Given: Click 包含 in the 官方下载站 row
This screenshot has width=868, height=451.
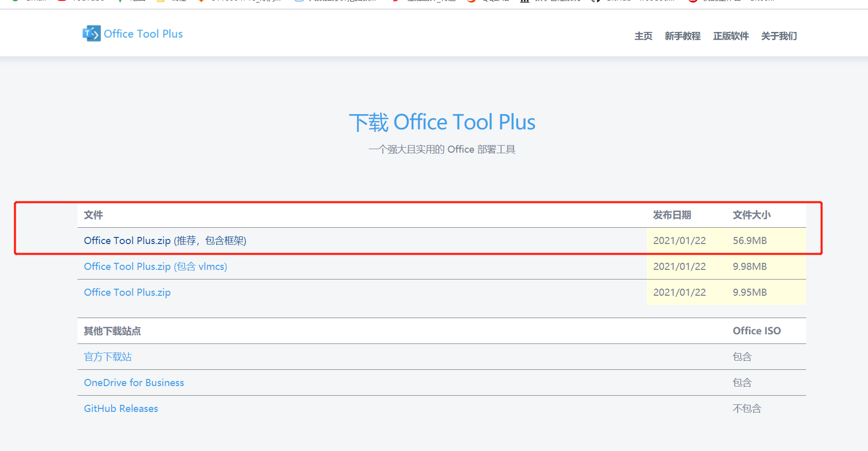Looking at the screenshot, I should point(742,357).
